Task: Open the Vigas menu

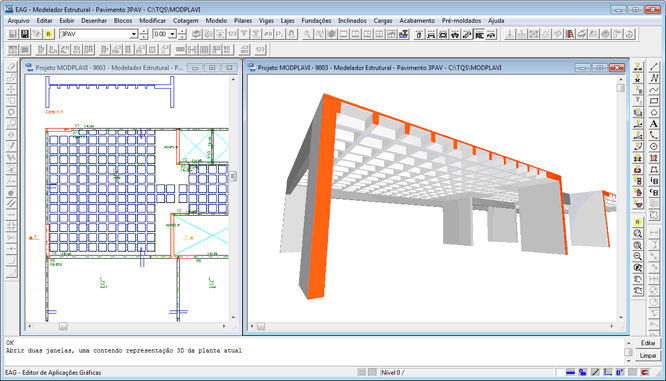Action: coord(266,20)
